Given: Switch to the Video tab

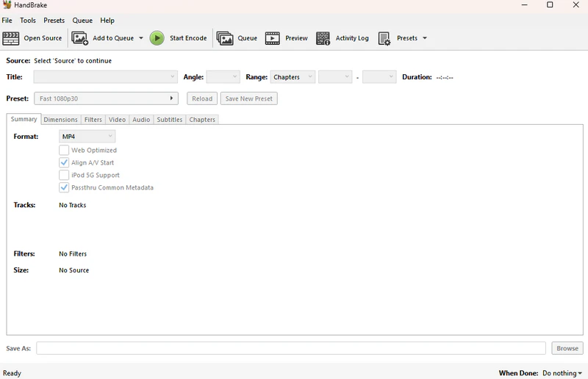Looking at the screenshot, I should coord(117,120).
